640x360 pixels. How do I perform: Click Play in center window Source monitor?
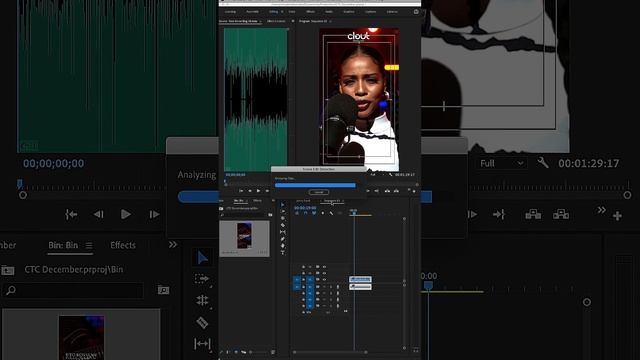coord(258,191)
